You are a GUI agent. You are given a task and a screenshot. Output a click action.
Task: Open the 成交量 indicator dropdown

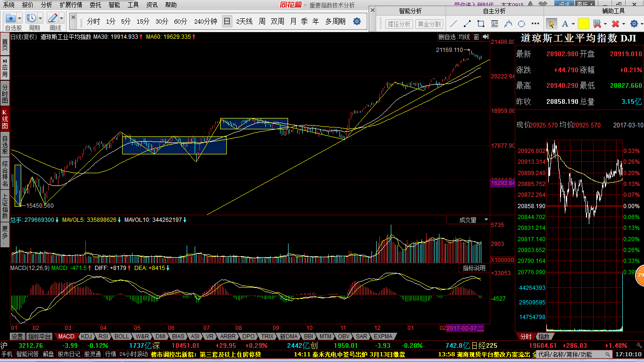[487, 220]
